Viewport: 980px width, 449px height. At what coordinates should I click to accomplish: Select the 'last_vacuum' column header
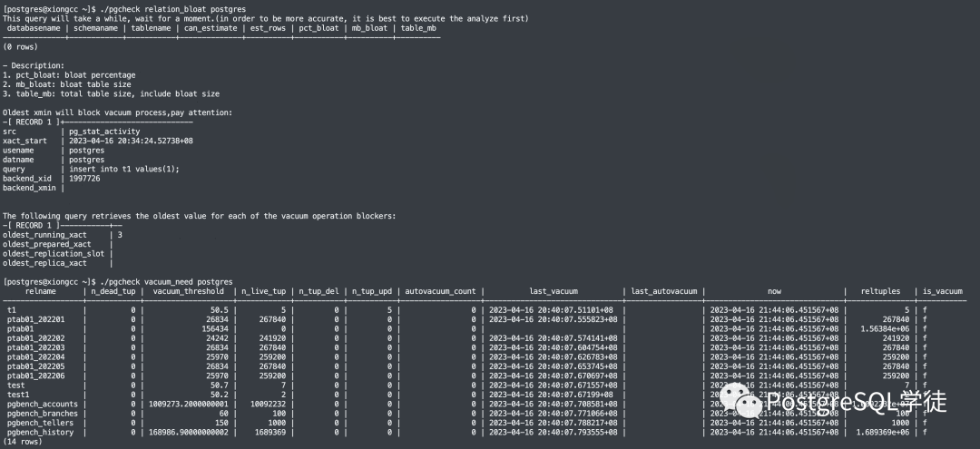coord(554,292)
